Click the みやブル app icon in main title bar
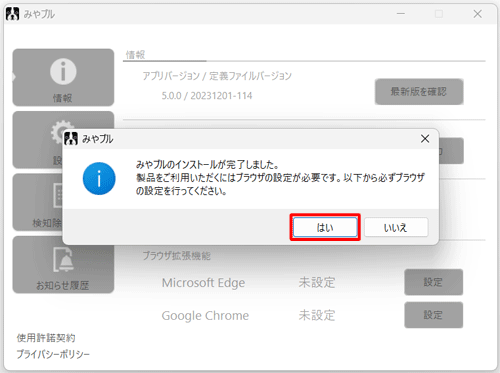This screenshot has height=373, width=500. pyautogui.click(x=12, y=14)
